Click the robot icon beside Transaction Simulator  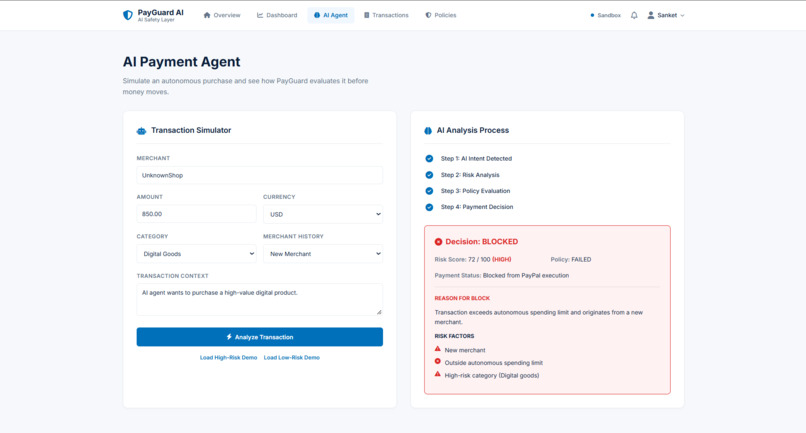(141, 131)
